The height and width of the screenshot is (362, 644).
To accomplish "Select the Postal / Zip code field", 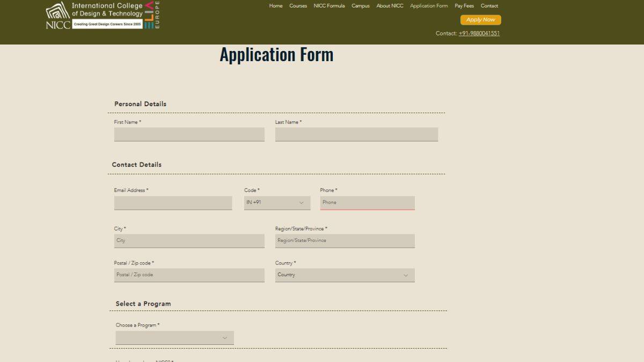I will coord(189,275).
